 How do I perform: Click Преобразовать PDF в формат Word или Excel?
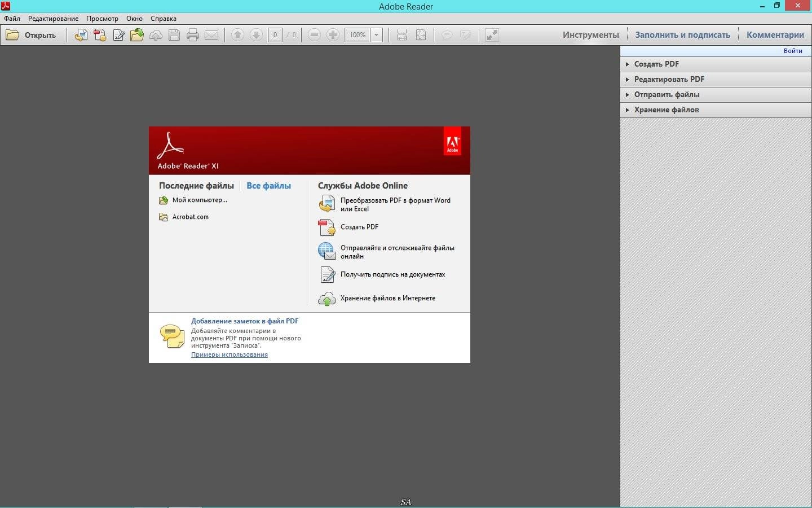tap(395, 204)
